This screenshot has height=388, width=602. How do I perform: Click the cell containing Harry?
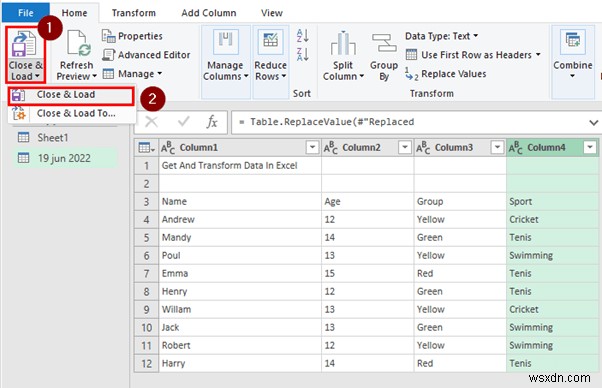tap(240, 363)
